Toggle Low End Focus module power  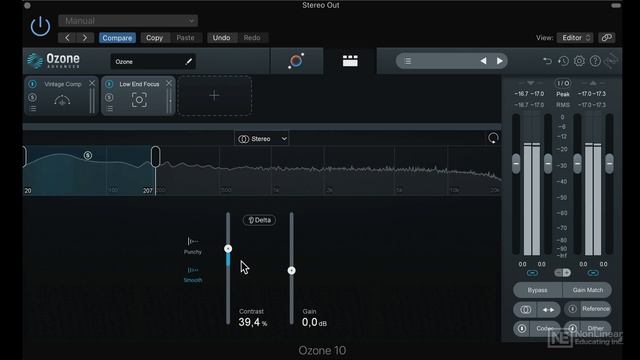click(109, 84)
